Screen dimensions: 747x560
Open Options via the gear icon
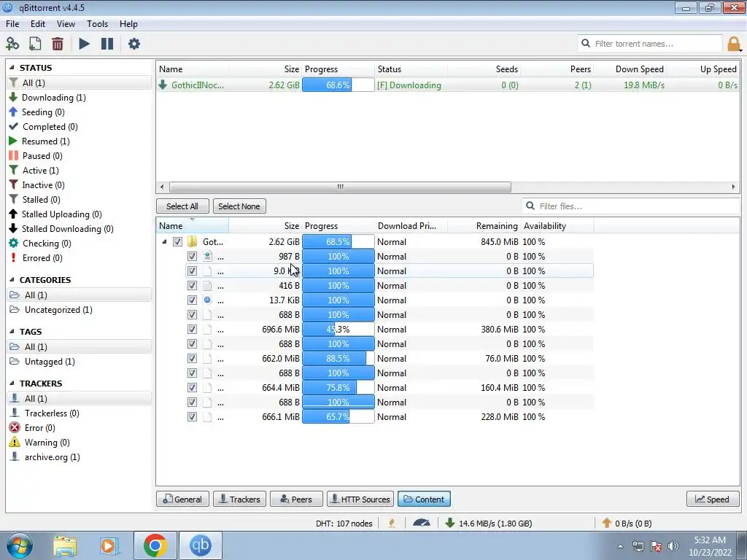tap(134, 44)
